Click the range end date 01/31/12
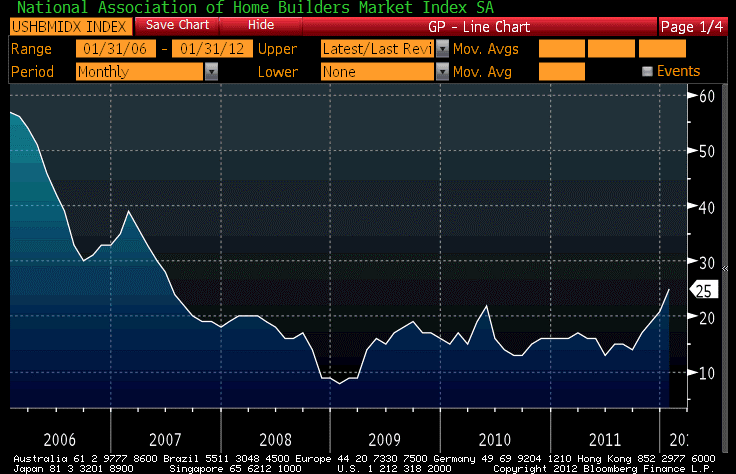This screenshot has width=736, height=474. pos(212,49)
